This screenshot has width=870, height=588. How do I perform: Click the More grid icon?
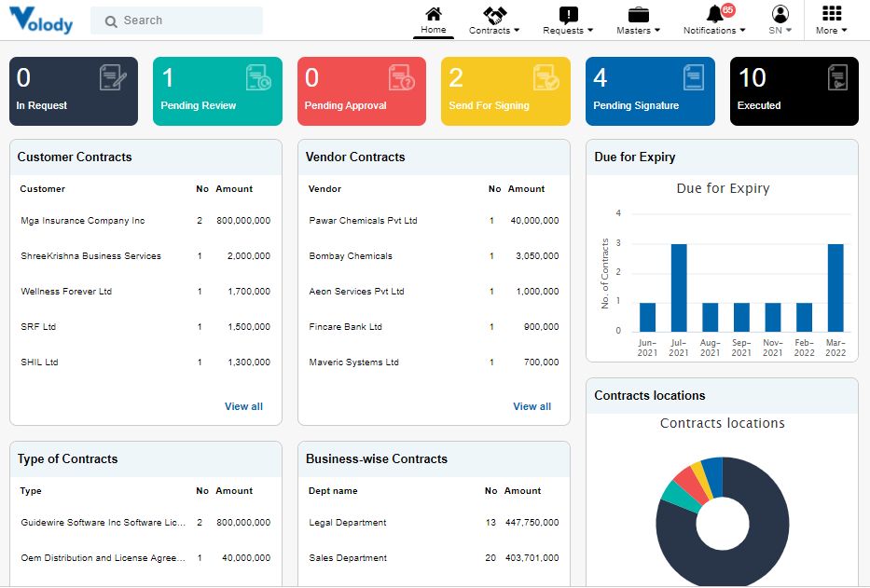tap(830, 13)
